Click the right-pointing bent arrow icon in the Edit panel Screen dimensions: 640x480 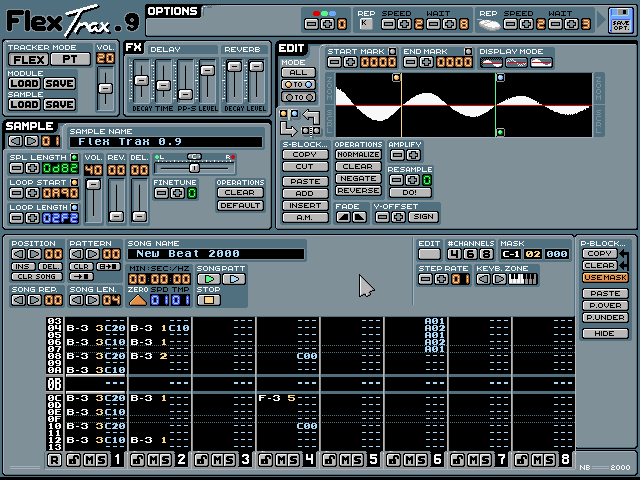pyautogui.click(x=289, y=129)
